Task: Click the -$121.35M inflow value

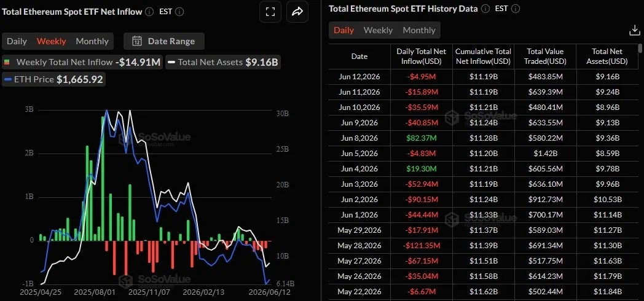Action: (422, 246)
